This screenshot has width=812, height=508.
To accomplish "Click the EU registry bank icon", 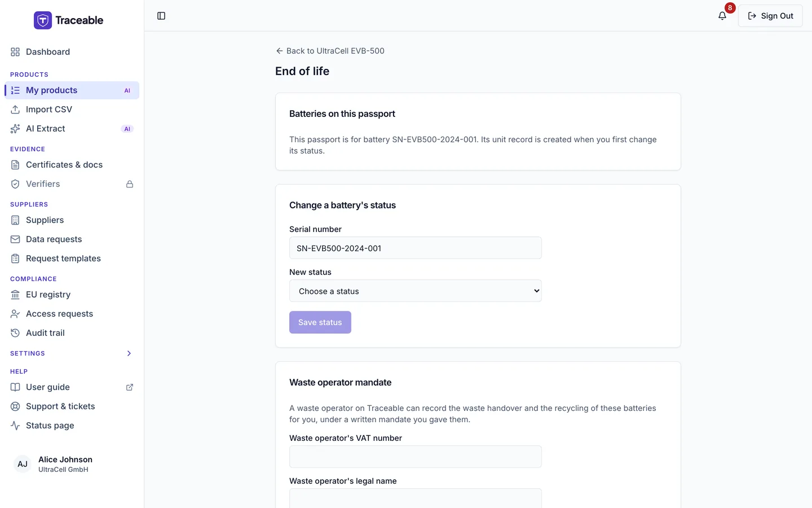I will coord(15,295).
